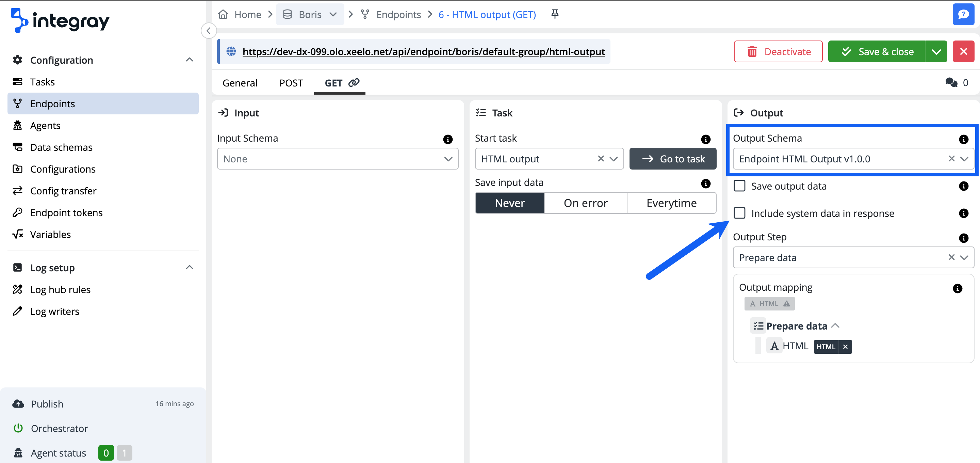Image resolution: width=980 pixels, height=463 pixels.
Task: Click the Home breadcrumb house icon
Action: tap(223, 14)
